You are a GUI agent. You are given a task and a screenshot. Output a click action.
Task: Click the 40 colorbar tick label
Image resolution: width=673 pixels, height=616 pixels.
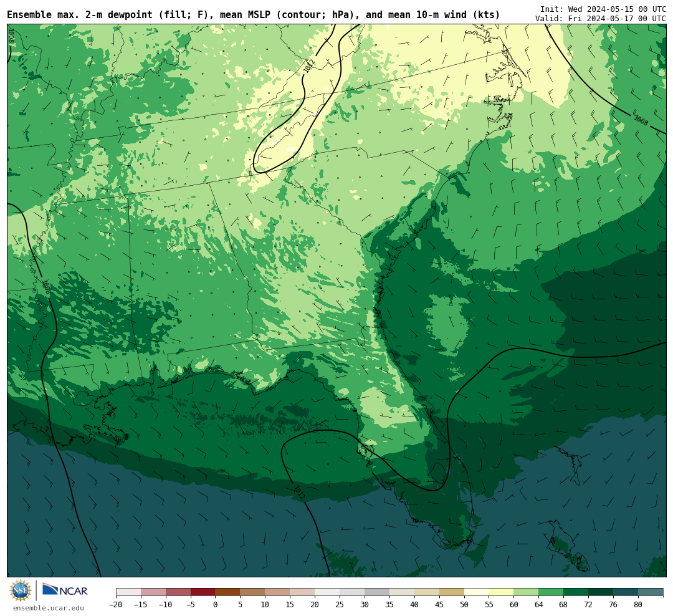[414, 605]
